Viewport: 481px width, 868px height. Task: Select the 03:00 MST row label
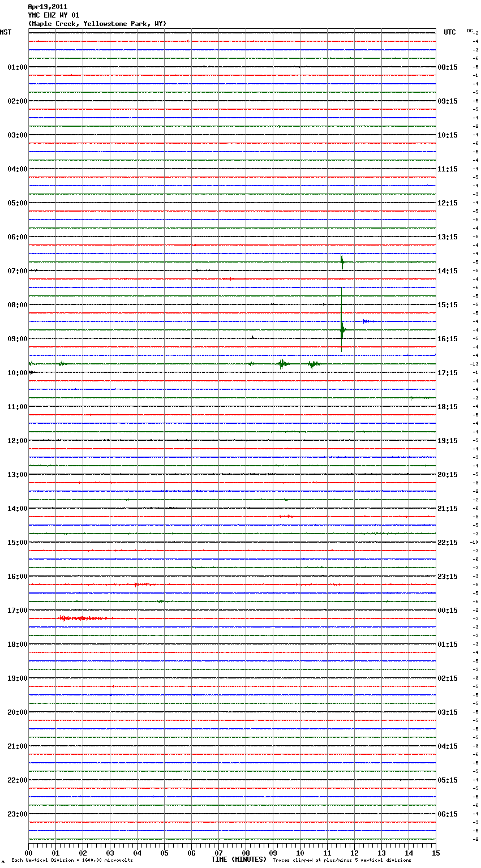pos(18,135)
